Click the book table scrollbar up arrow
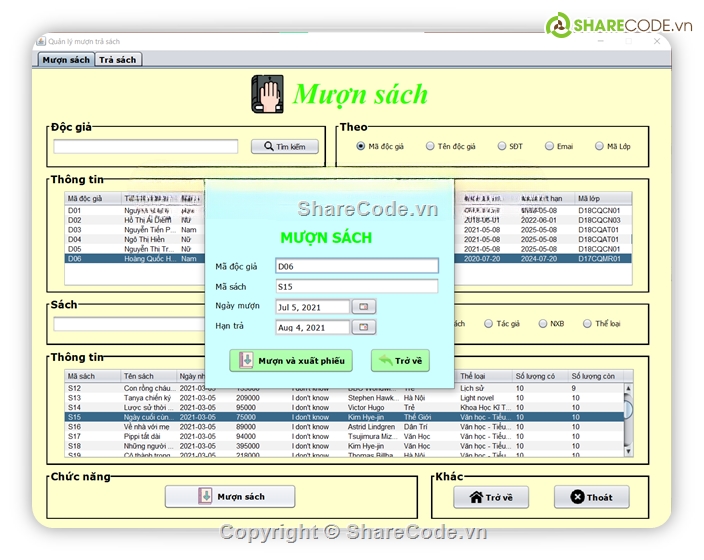 click(628, 388)
